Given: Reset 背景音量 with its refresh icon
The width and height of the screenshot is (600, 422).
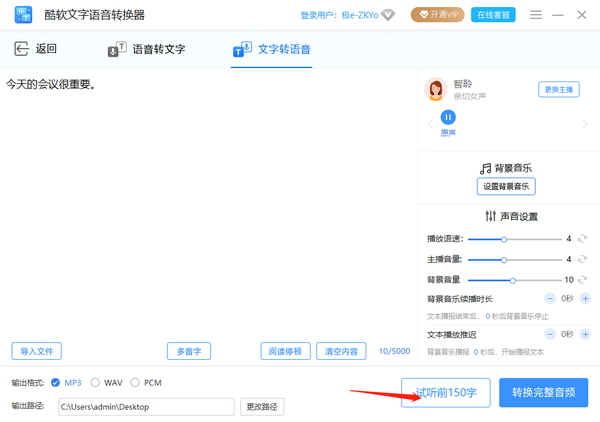Looking at the screenshot, I should [582, 280].
